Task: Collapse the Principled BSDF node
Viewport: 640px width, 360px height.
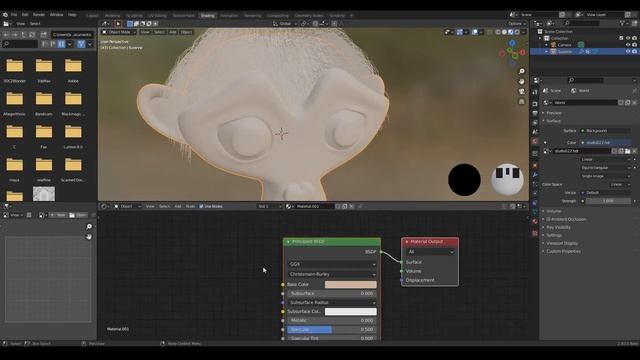Action: (288, 242)
